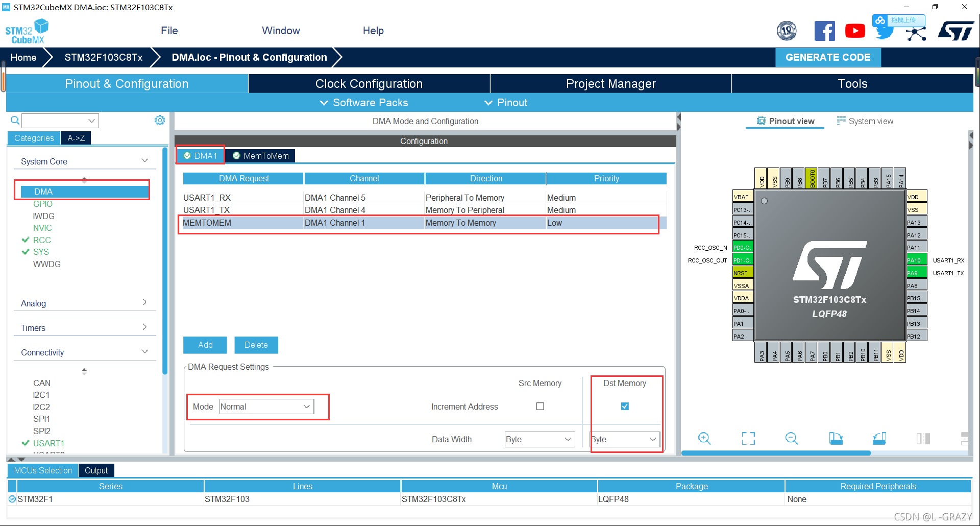Open the Twitter bird icon
980x526 pixels.
click(x=885, y=34)
